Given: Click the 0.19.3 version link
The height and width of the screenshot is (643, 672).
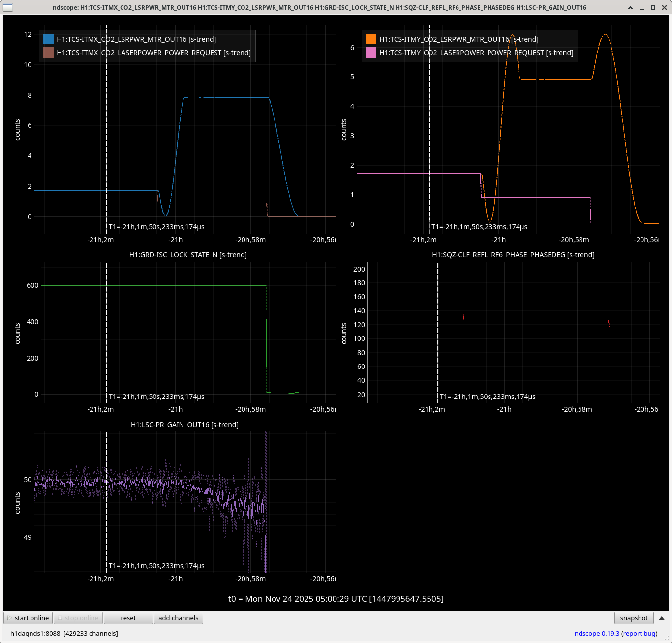Looking at the screenshot, I should pos(611,633).
